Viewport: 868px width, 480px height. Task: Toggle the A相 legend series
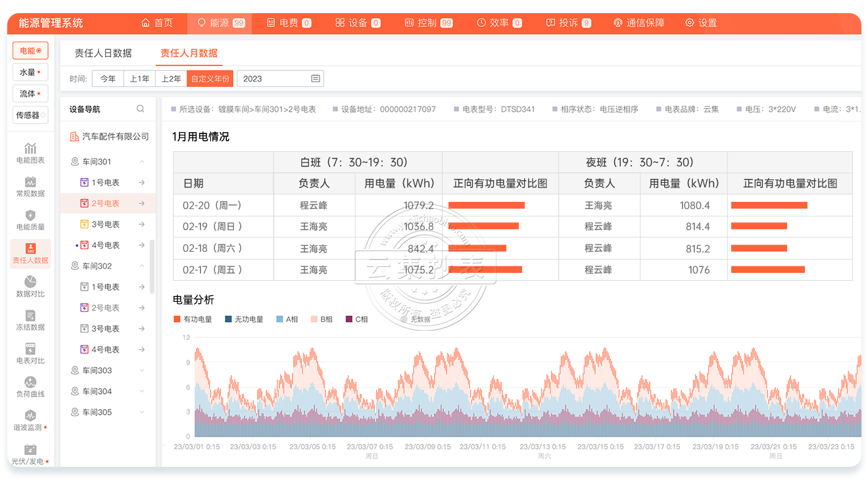click(287, 320)
